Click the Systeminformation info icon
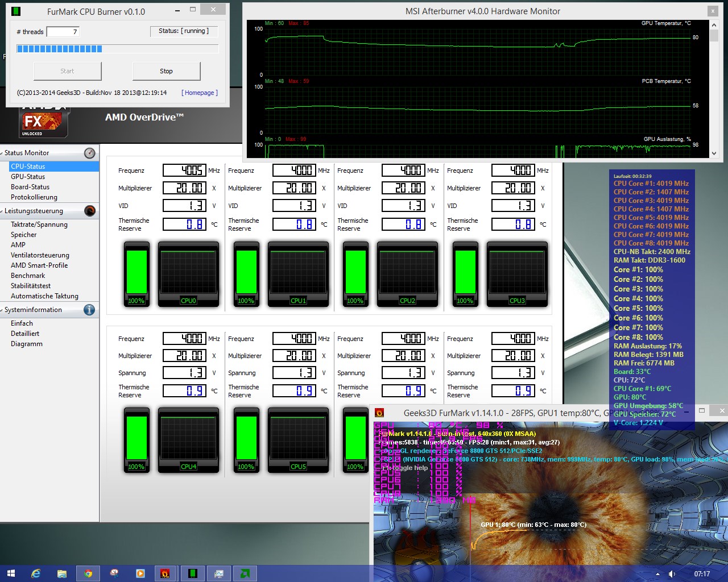The image size is (728, 582). [x=89, y=310]
